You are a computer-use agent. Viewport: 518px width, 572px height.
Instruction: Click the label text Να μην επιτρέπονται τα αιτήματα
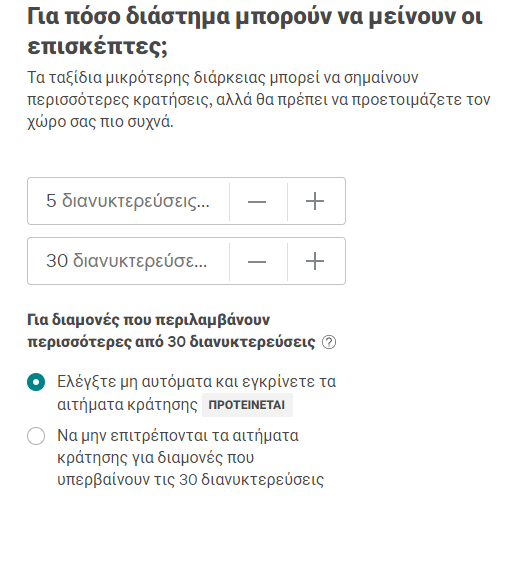click(x=178, y=436)
